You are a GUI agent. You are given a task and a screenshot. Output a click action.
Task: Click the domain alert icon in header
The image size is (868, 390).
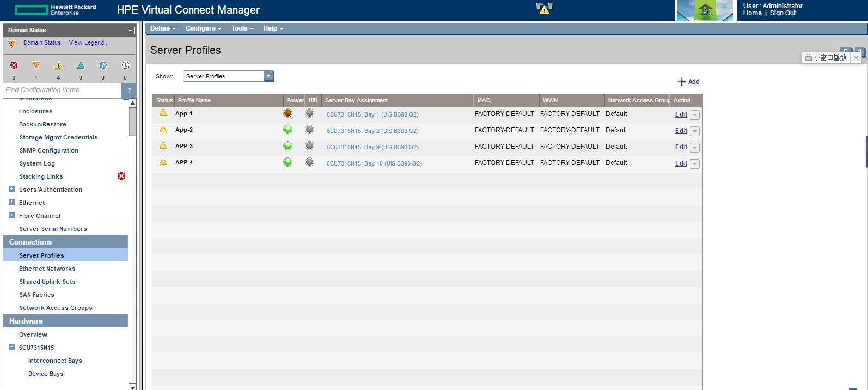(x=544, y=8)
